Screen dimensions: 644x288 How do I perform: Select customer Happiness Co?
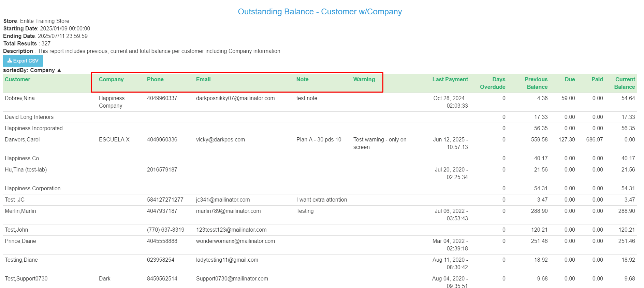22,158
